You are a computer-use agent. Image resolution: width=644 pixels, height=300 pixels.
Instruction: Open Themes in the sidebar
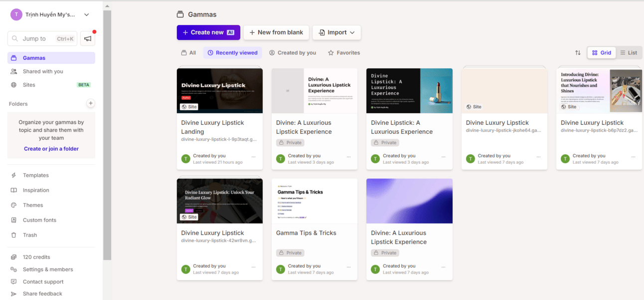point(32,205)
